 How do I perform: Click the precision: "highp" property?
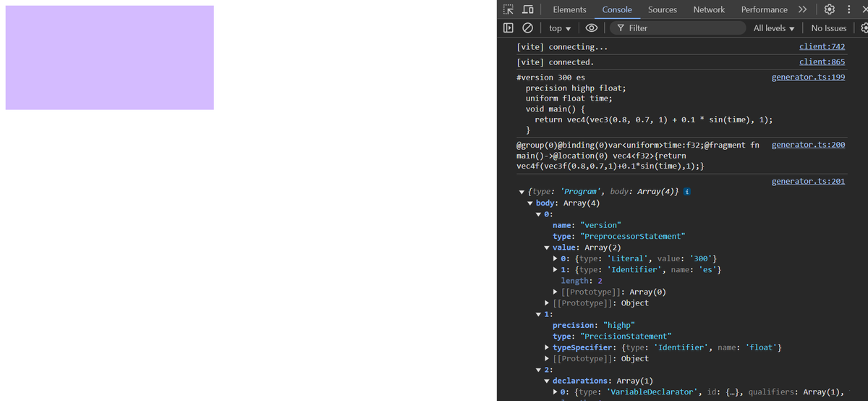point(593,326)
